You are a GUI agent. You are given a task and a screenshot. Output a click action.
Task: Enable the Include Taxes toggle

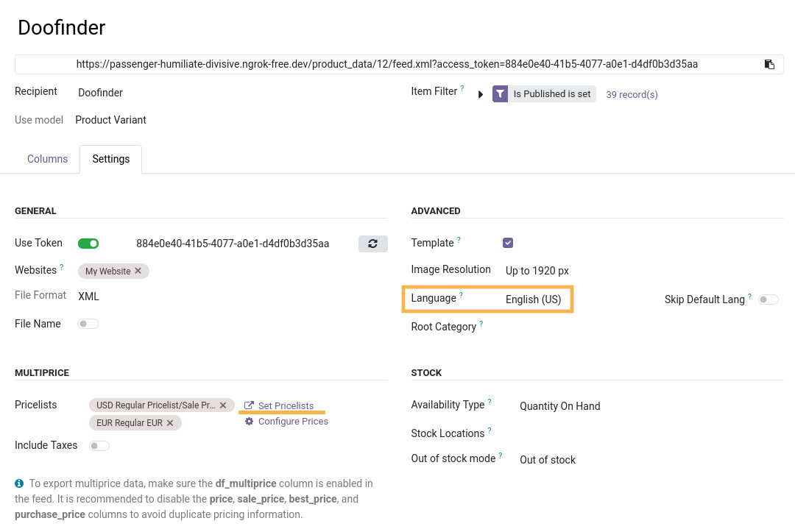pyautogui.click(x=99, y=446)
